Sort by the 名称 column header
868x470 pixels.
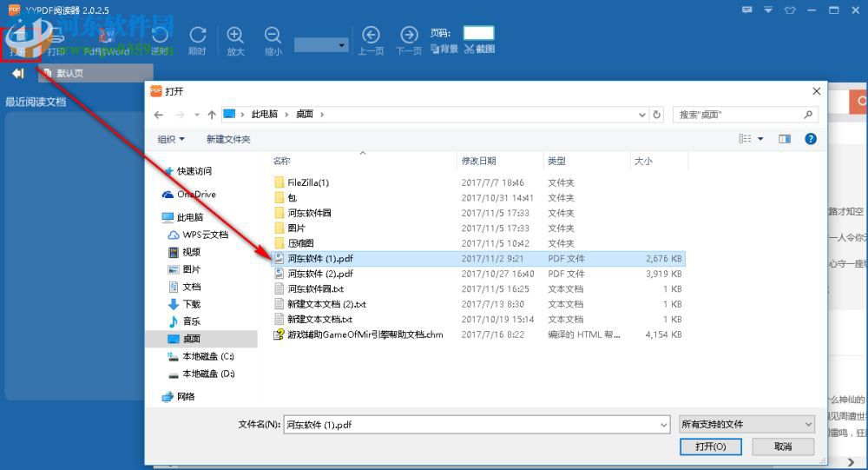pos(281,161)
